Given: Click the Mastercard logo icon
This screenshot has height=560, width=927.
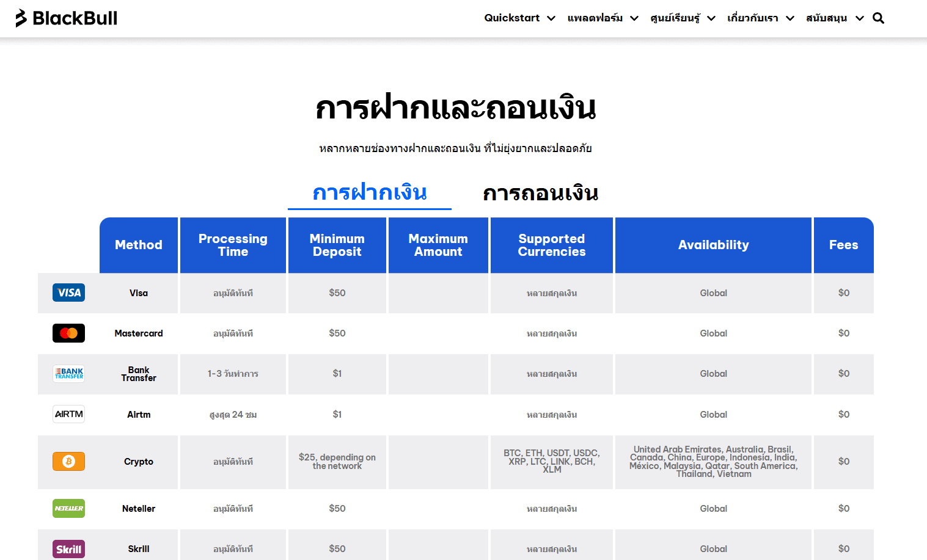Looking at the screenshot, I should pos(68,333).
